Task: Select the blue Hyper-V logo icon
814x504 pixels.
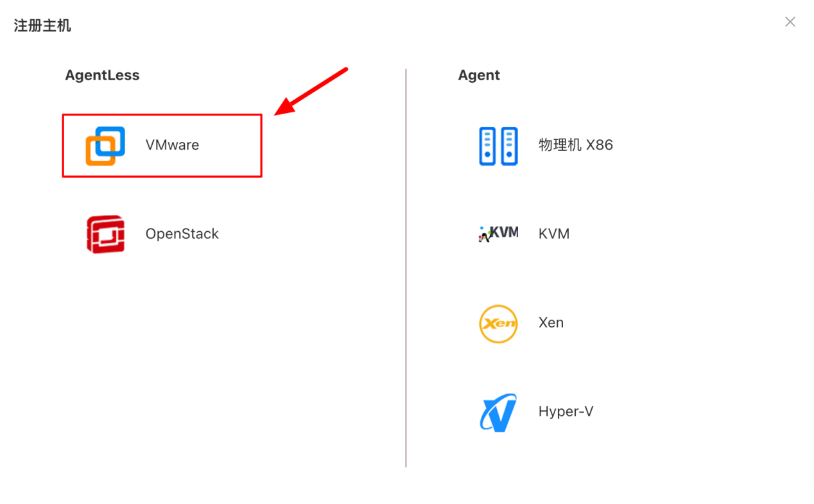Action: [499, 412]
